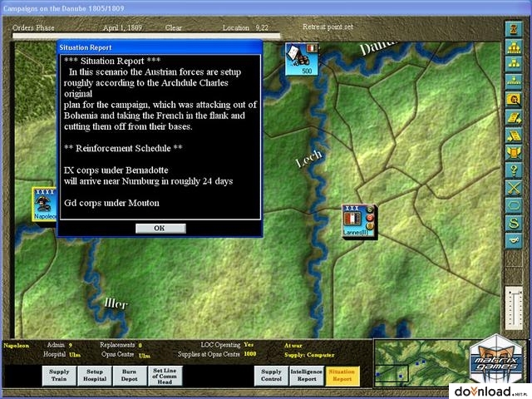The height and width of the screenshot is (399, 532).
Task: Click the bugle horn icon
Action: [514, 240]
